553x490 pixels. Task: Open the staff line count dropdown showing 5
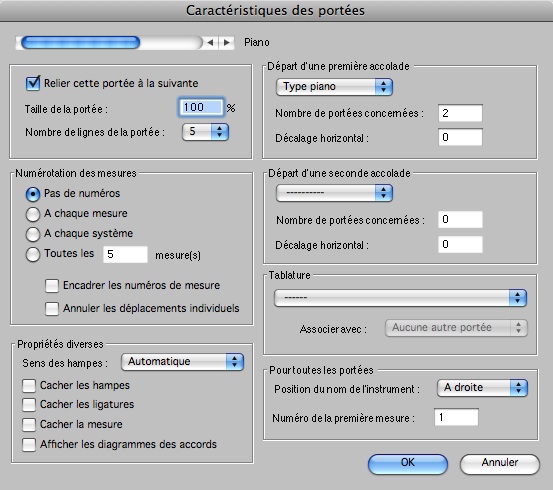(205, 132)
